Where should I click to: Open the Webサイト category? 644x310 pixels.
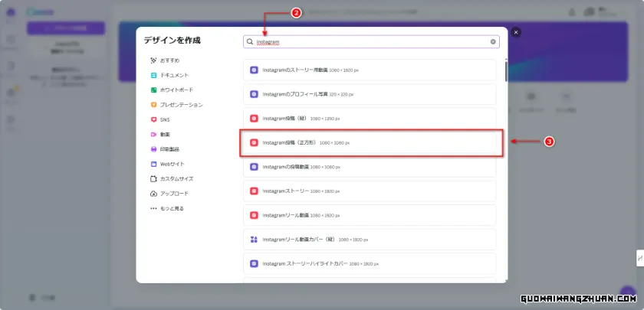pos(168,164)
